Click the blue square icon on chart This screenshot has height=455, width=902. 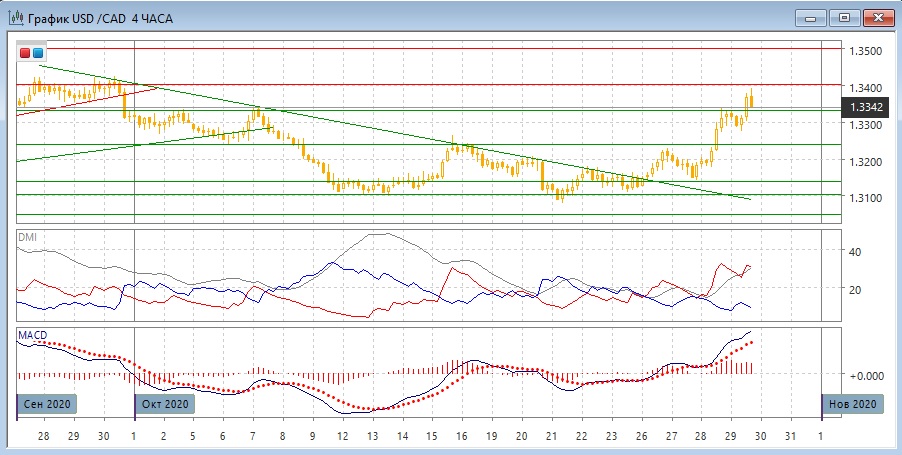click(x=38, y=52)
